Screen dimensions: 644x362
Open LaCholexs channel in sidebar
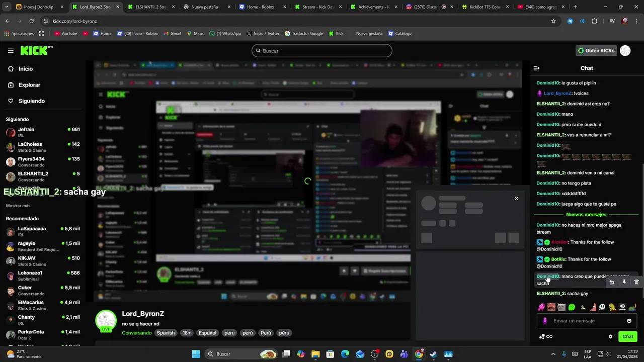(x=43, y=147)
